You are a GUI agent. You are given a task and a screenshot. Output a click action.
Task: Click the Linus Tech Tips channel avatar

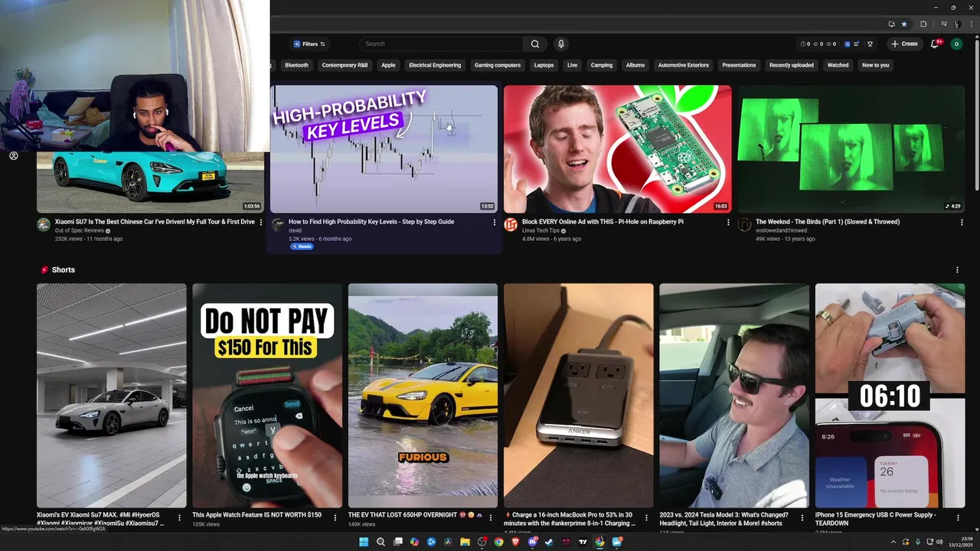pos(511,224)
